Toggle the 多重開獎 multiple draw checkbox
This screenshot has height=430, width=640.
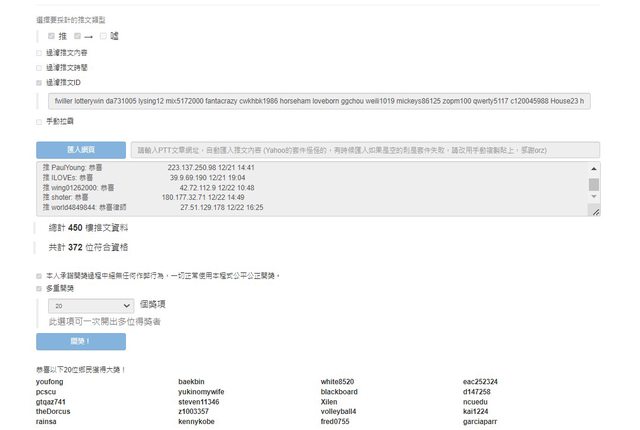pos(39,287)
